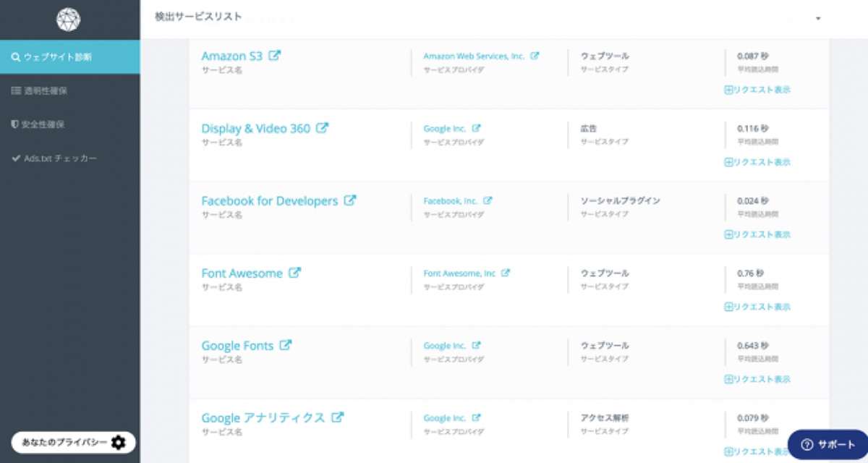868x463 pixels.
Task: Open external link icon beside Display & Video 360
Action: click(x=323, y=128)
